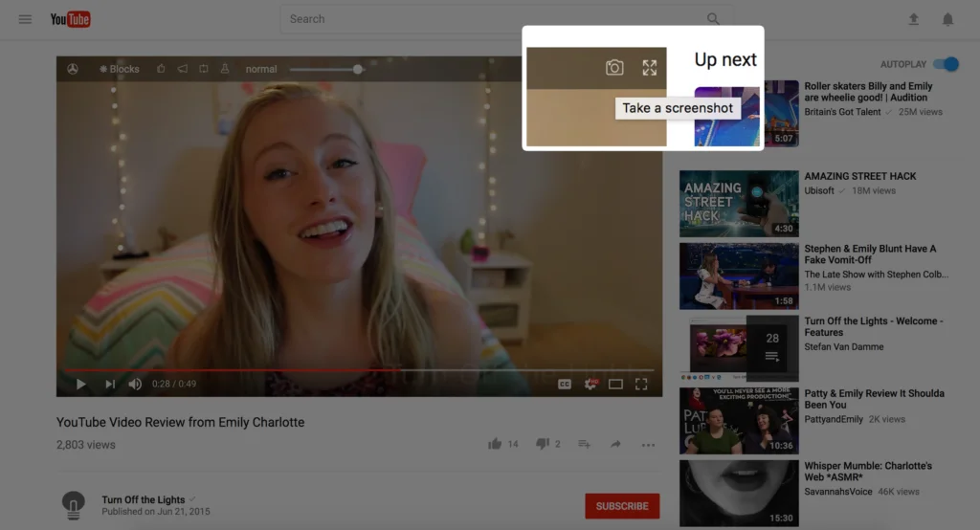
Task: Open 'Turn Off the Lights - Welcome - Features' title
Action: [873, 326]
